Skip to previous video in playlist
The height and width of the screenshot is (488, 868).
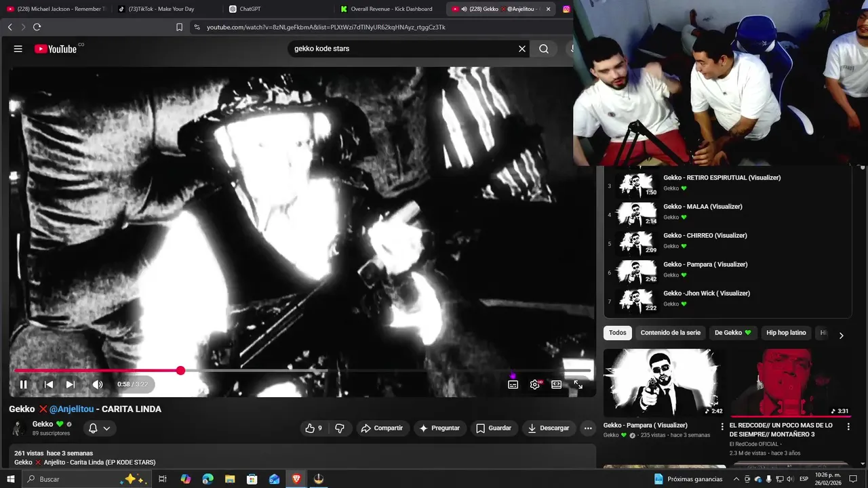[49, 384]
